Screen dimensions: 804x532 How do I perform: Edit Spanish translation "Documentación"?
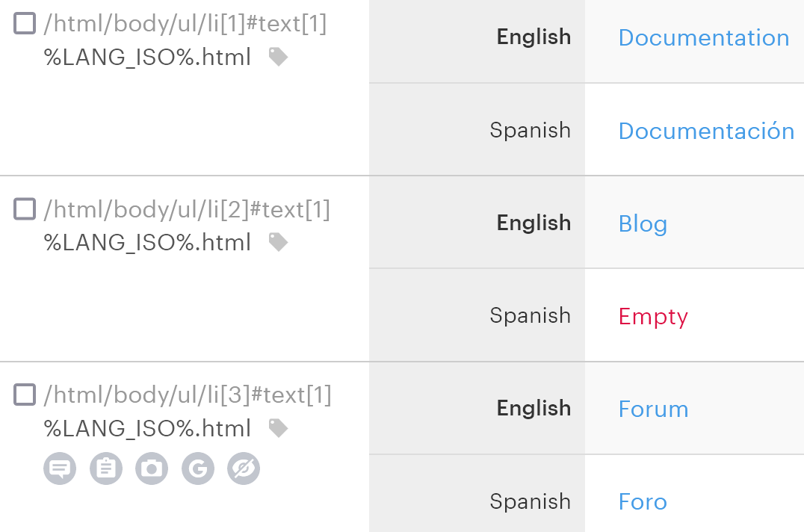[706, 131]
